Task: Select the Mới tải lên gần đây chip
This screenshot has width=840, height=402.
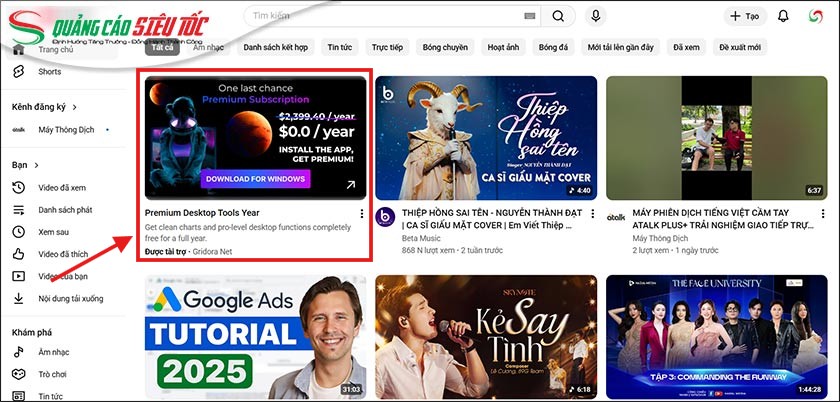Action: [x=620, y=47]
